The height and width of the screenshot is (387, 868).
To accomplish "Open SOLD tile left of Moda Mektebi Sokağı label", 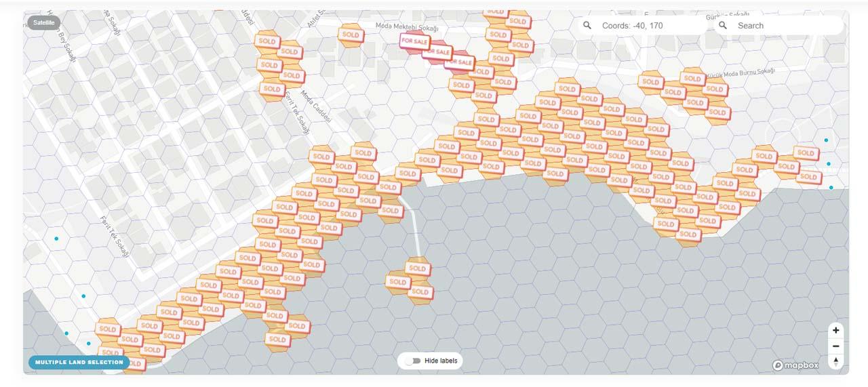I will pyautogui.click(x=351, y=35).
